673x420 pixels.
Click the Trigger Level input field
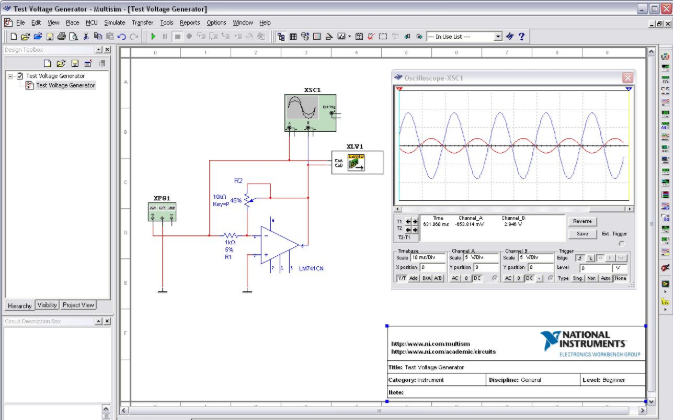click(x=595, y=268)
